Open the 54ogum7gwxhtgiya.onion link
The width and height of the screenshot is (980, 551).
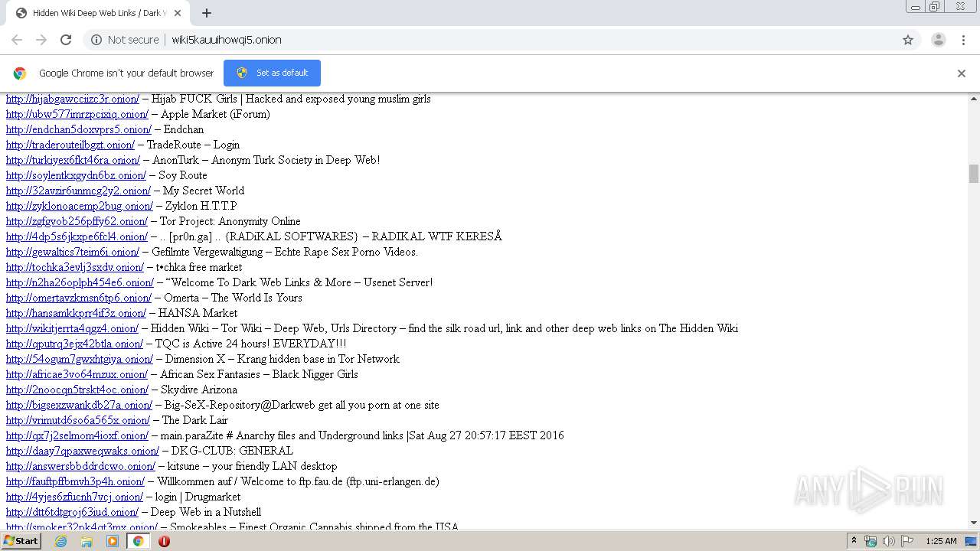click(x=80, y=359)
